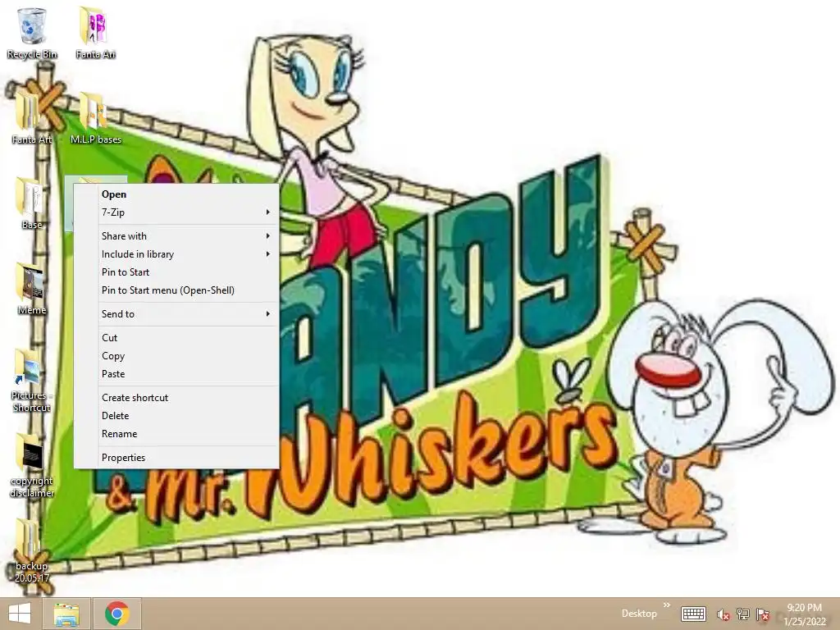This screenshot has height=630, width=840.
Task: Expand the Send to submenu
Action: coord(176,314)
